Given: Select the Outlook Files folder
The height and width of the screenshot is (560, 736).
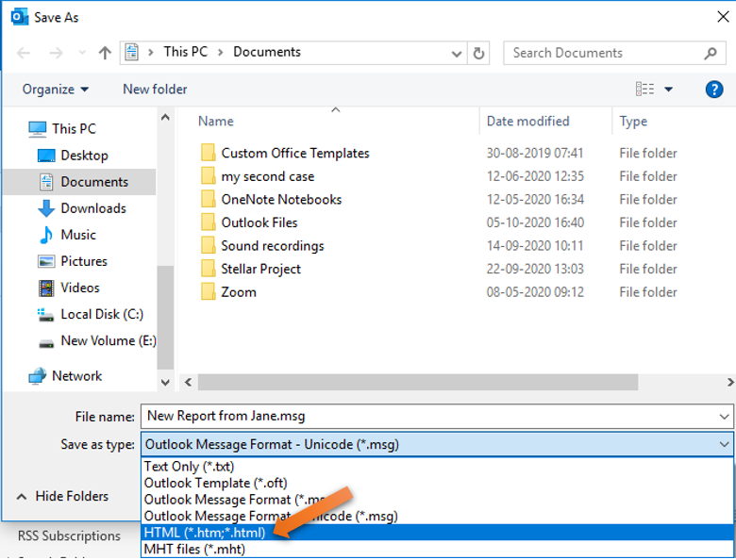Looking at the screenshot, I should 259,222.
